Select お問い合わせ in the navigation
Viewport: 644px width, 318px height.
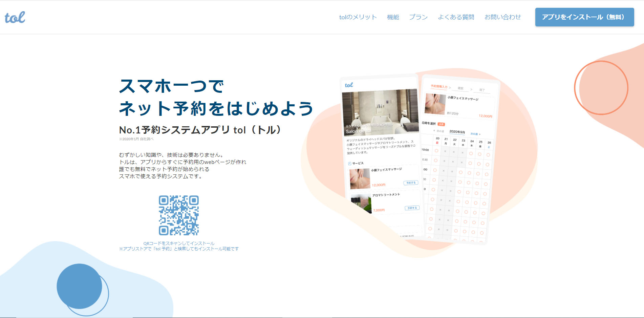click(x=502, y=17)
